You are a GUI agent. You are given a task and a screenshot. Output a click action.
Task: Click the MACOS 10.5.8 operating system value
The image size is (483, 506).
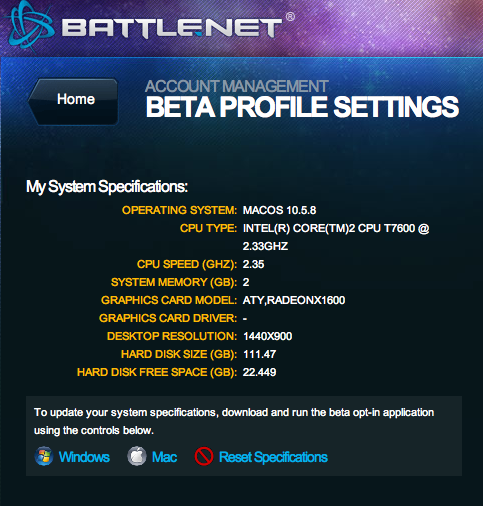pos(279,210)
